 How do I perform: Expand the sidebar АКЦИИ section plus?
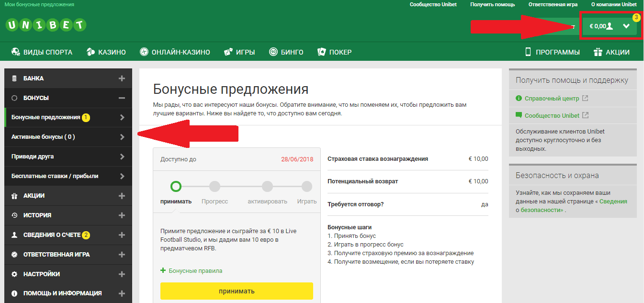click(x=122, y=196)
